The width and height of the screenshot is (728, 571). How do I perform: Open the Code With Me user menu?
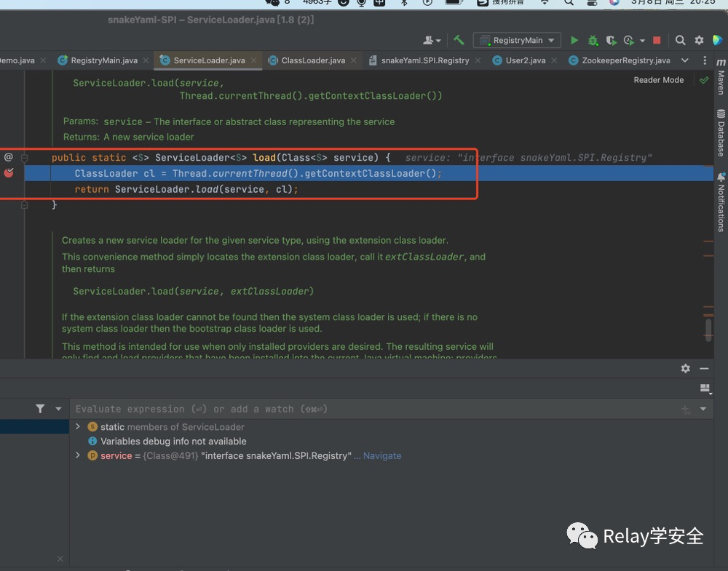tap(431, 40)
